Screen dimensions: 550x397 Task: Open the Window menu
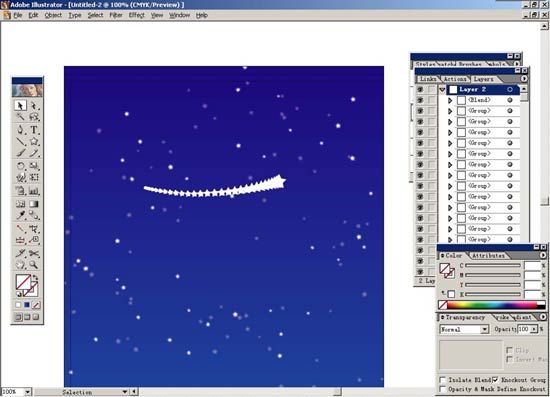point(179,15)
